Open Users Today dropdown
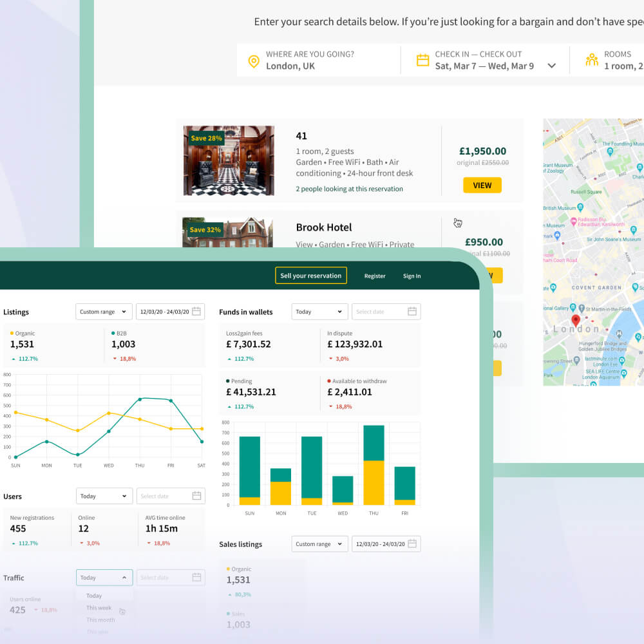This screenshot has height=644, width=644. click(x=104, y=496)
